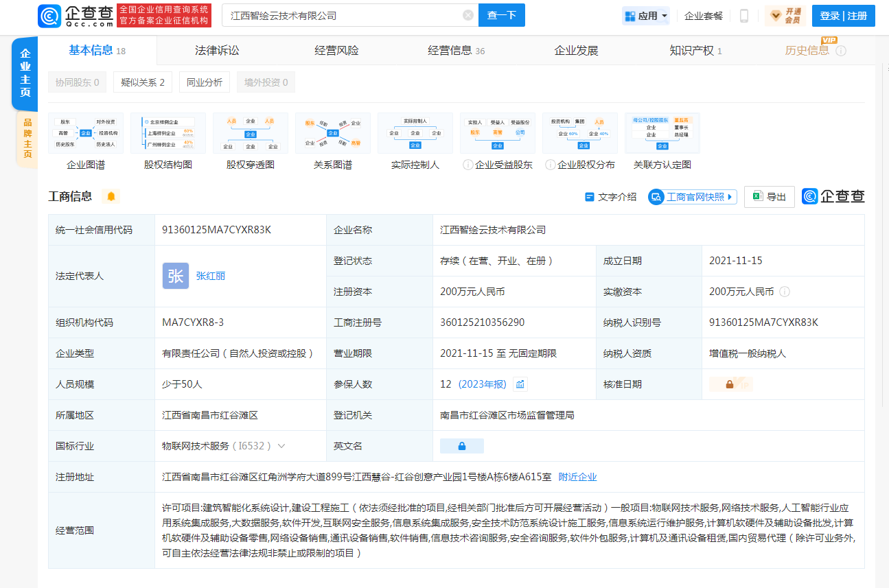Open the 应用 dropdown menu

tap(646, 16)
